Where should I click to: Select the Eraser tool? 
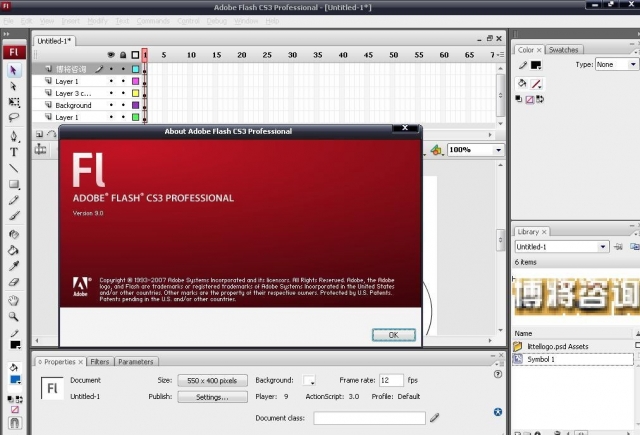point(14,282)
